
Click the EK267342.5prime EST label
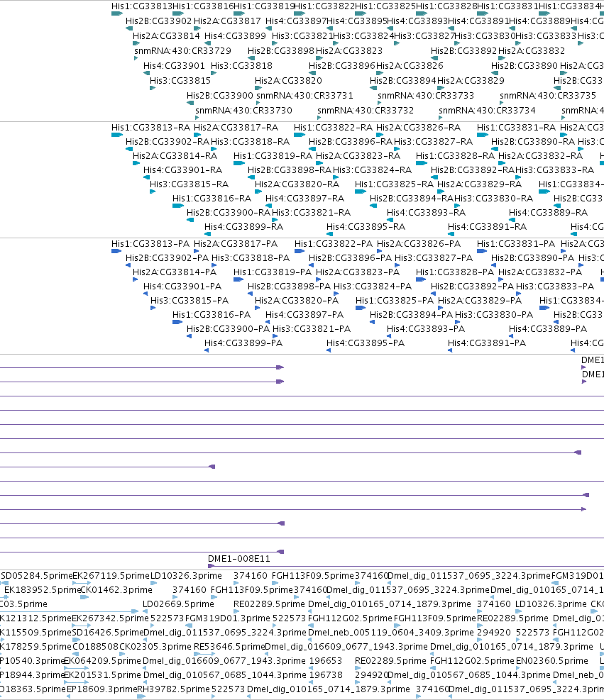[x=110, y=618]
